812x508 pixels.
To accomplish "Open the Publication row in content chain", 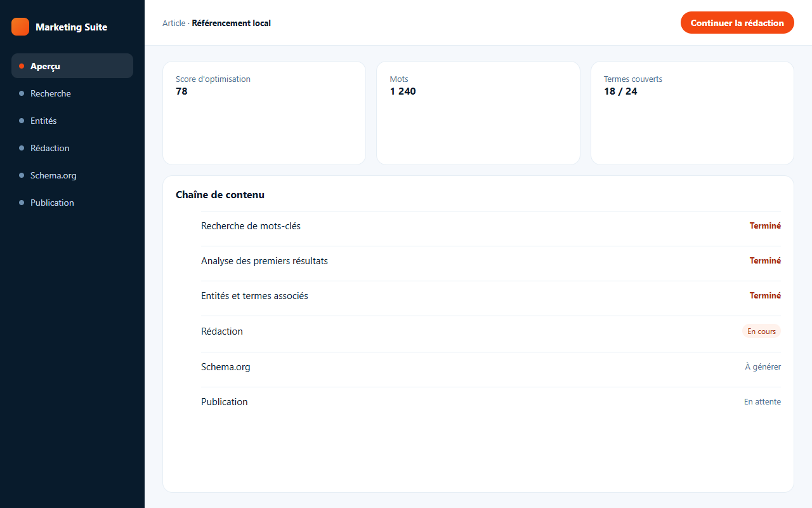I will pos(491,404).
